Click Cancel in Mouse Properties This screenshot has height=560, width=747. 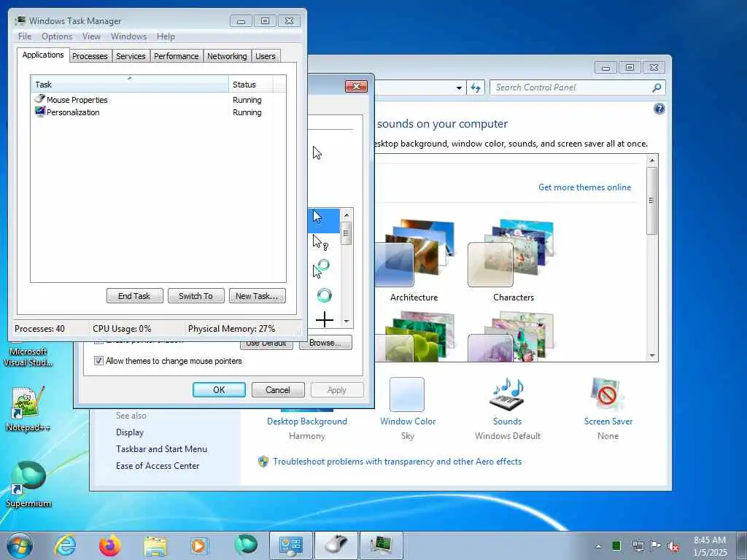[x=278, y=389]
